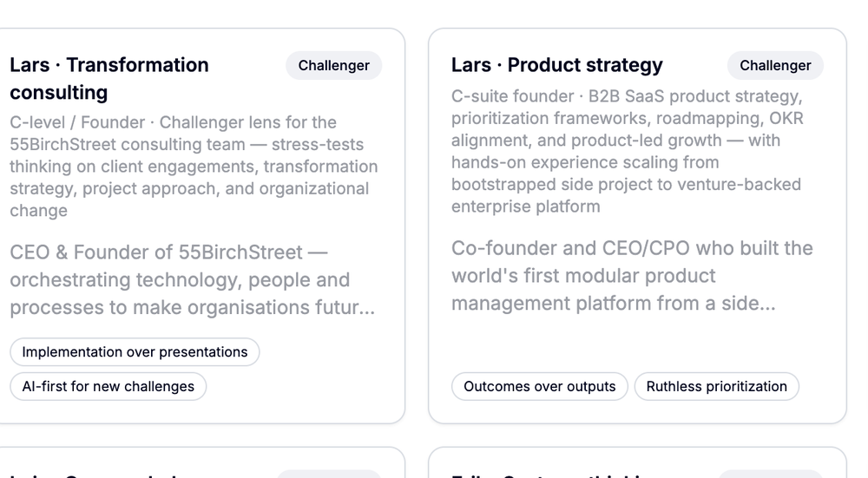
Task: Click the cut-off title of bottom-left card
Action: (95, 475)
